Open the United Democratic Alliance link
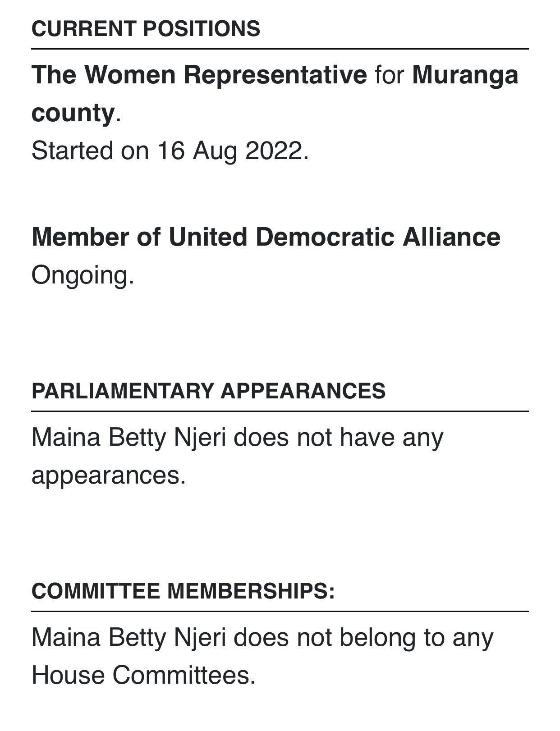Image resolution: width=560 pixels, height=731 pixels. pos(334,237)
